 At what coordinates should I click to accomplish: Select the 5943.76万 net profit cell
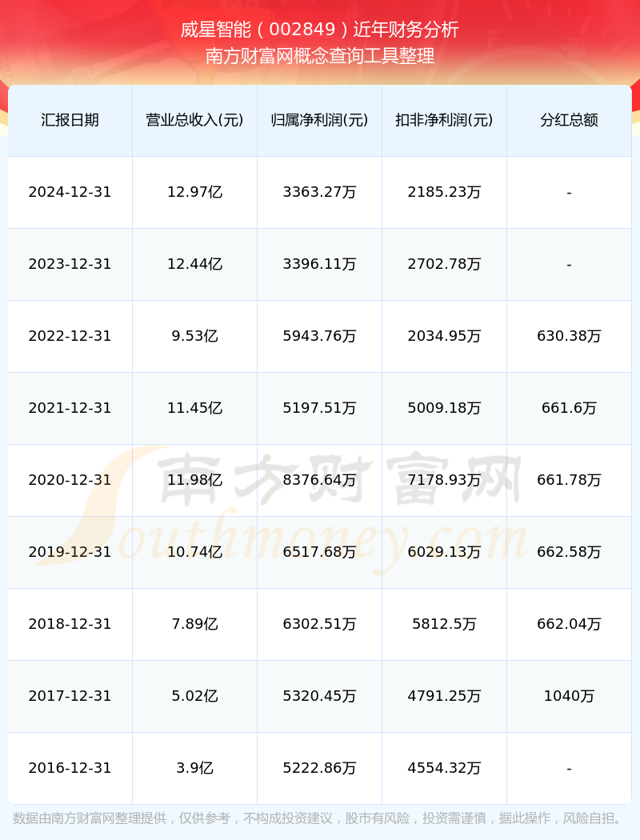point(320,336)
